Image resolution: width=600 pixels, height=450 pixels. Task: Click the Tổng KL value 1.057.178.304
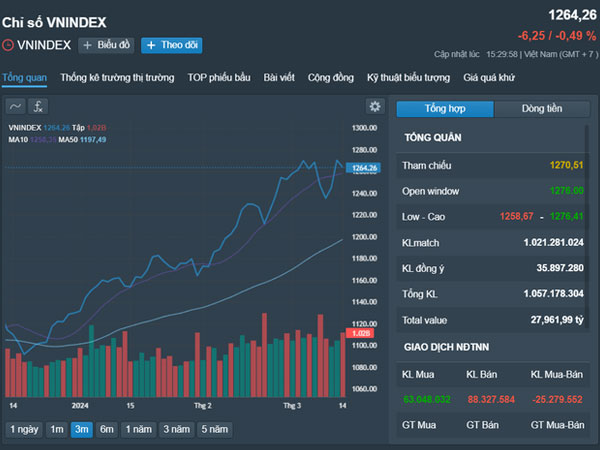(x=553, y=293)
